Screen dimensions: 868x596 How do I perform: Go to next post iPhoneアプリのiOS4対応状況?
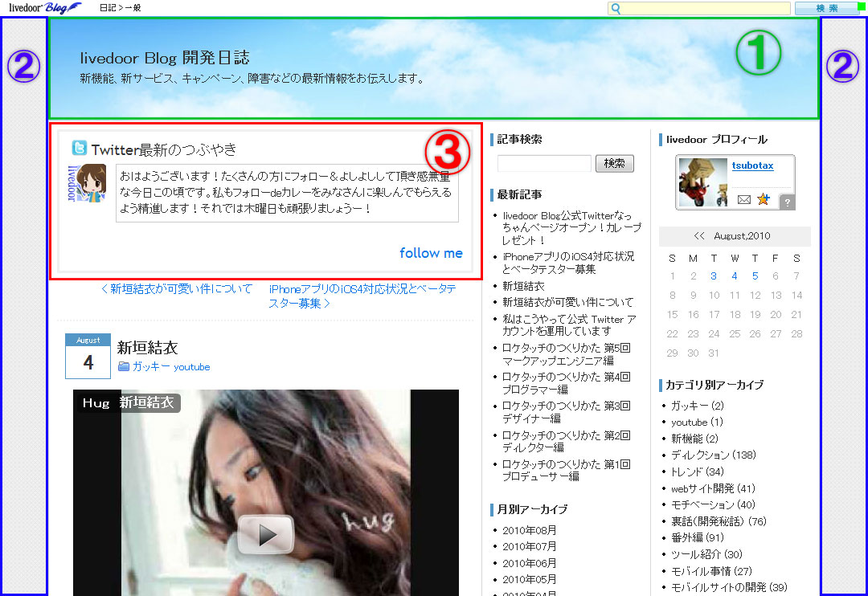(362, 296)
